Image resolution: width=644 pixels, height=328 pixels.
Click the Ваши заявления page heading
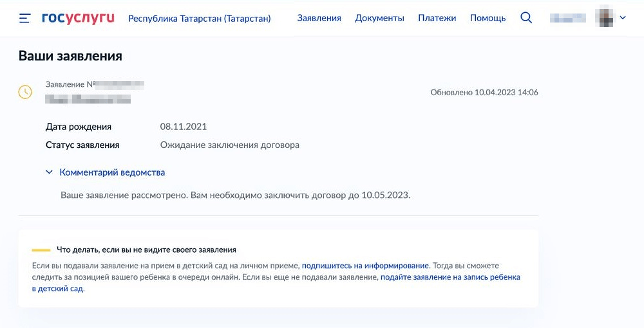70,56
